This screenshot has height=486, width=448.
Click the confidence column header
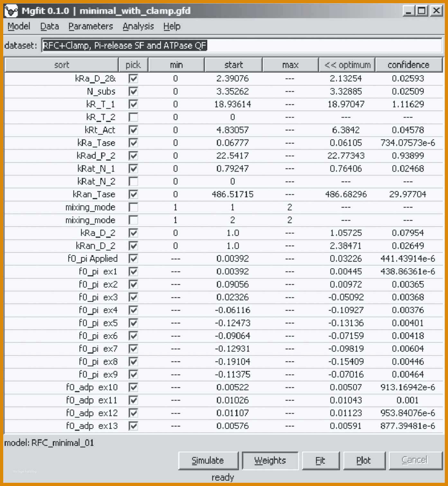(x=408, y=65)
